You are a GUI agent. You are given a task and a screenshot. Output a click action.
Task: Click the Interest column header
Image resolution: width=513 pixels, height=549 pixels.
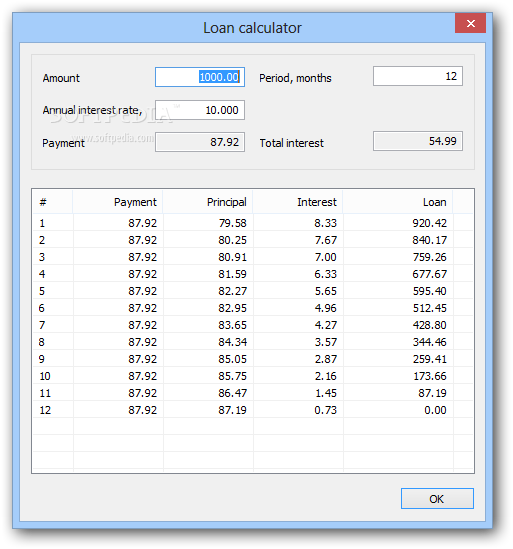point(298,202)
